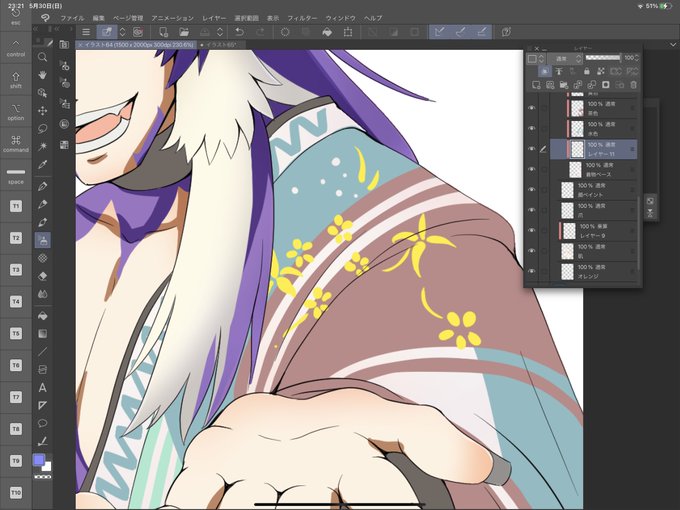Viewport: 680px width, 510px height.
Task: Click the Fill bucket icon in command bar
Action: [327, 32]
